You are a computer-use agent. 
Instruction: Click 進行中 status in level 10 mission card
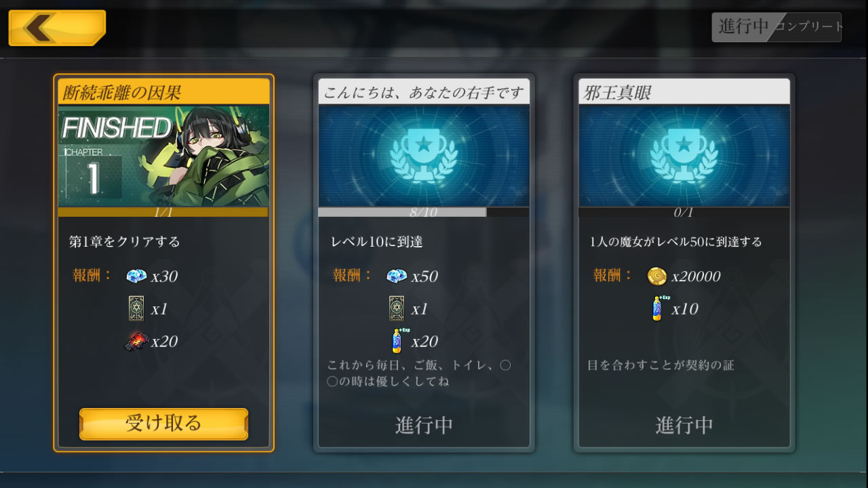point(424,426)
